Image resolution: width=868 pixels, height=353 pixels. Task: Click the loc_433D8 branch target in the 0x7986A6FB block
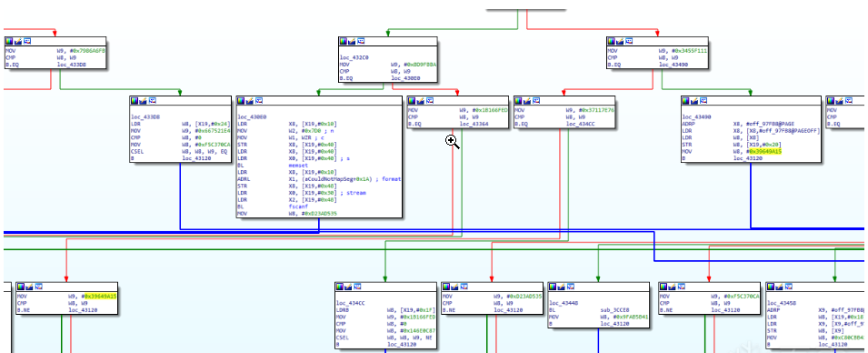tap(72, 65)
